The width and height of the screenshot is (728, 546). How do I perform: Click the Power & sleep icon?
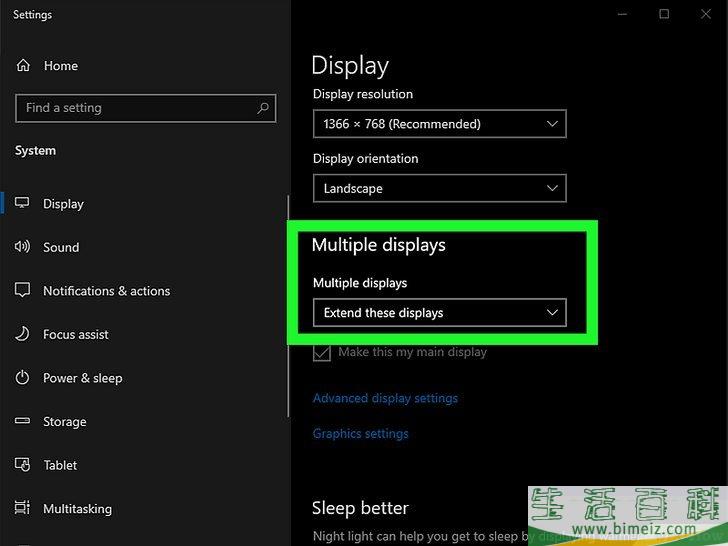coord(22,377)
